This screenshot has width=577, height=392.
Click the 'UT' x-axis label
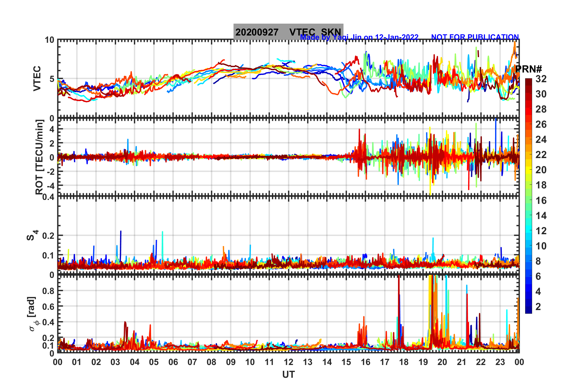point(288,375)
